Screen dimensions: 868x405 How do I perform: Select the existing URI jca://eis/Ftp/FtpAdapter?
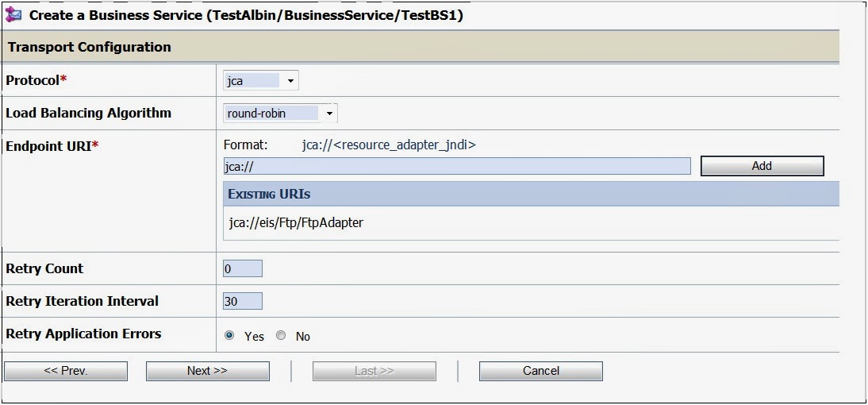(296, 222)
